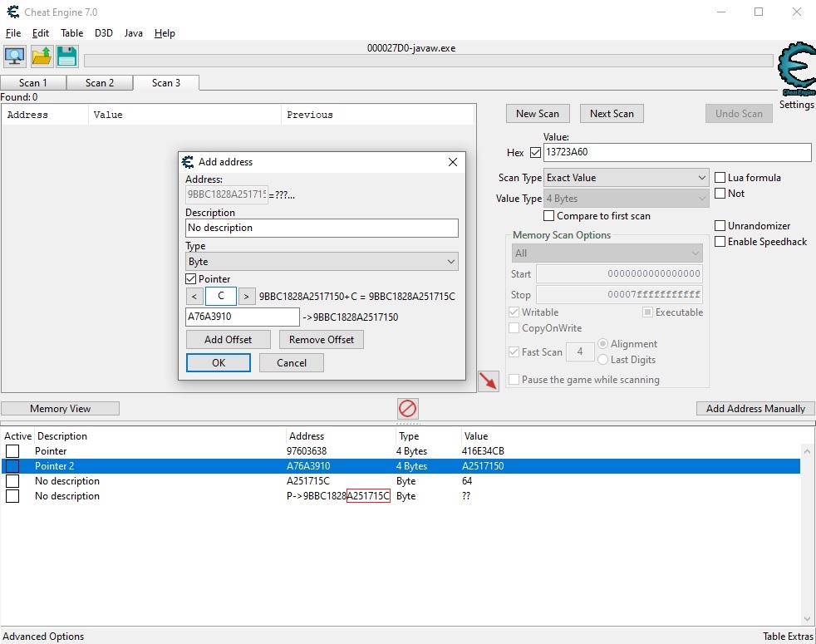
Task: Click the Description text field
Action: click(322, 228)
